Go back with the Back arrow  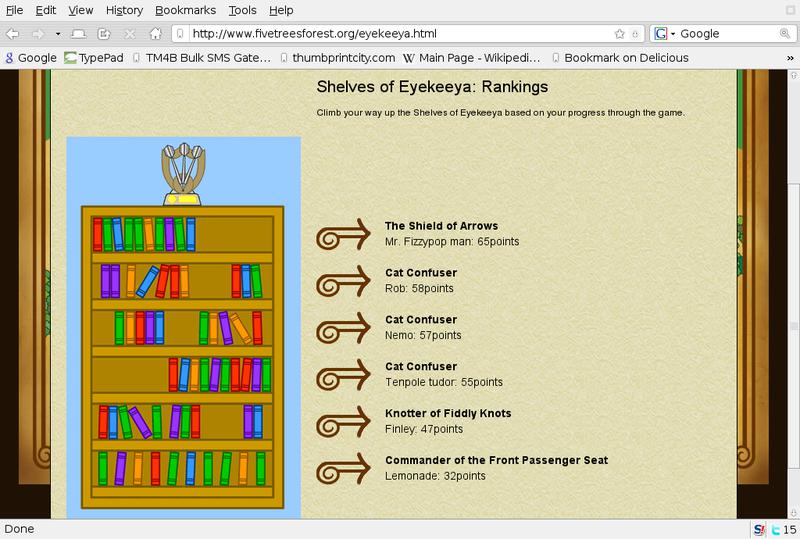13,34
